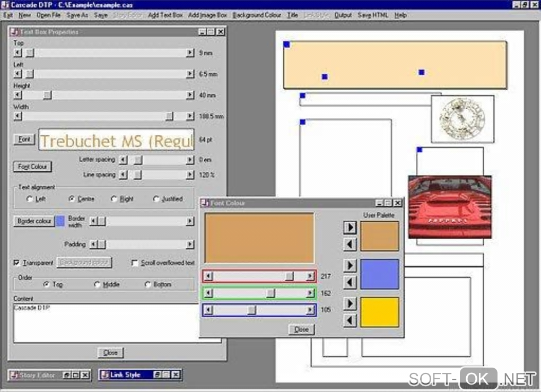The height and width of the screenshot is (392, 541).
Task: Increase Top value with right arrow
Action: [190, 53]
